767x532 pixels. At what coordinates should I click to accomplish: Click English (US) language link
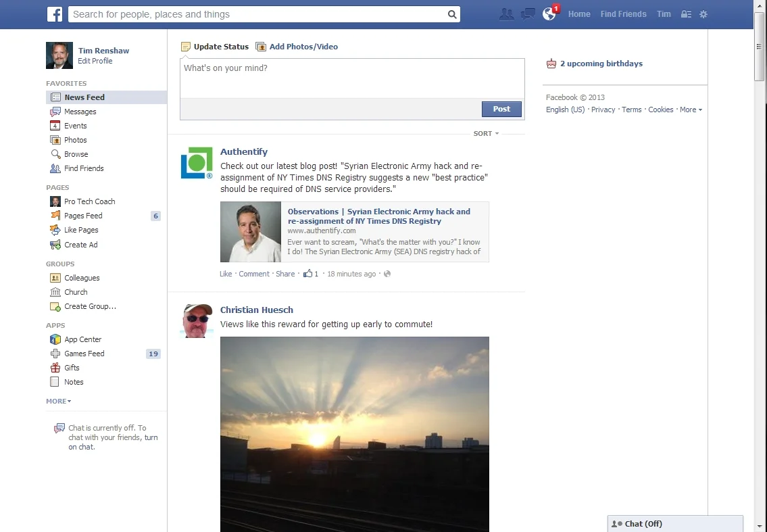tap(565, 110)
